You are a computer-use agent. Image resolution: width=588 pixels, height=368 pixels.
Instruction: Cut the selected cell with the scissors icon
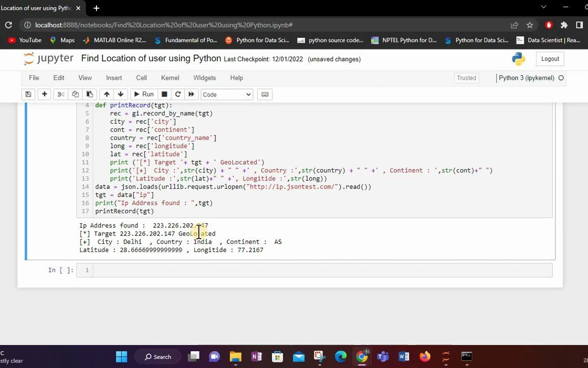point(61,94)
